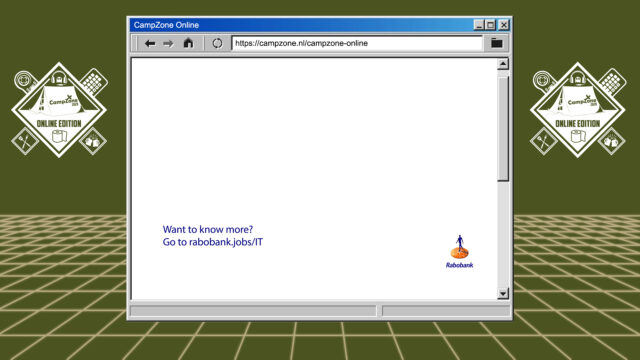The height and width of the screenshot is (360, 640).
Task: Click the vertical scrollbar thumb
Action: (503, 129)
